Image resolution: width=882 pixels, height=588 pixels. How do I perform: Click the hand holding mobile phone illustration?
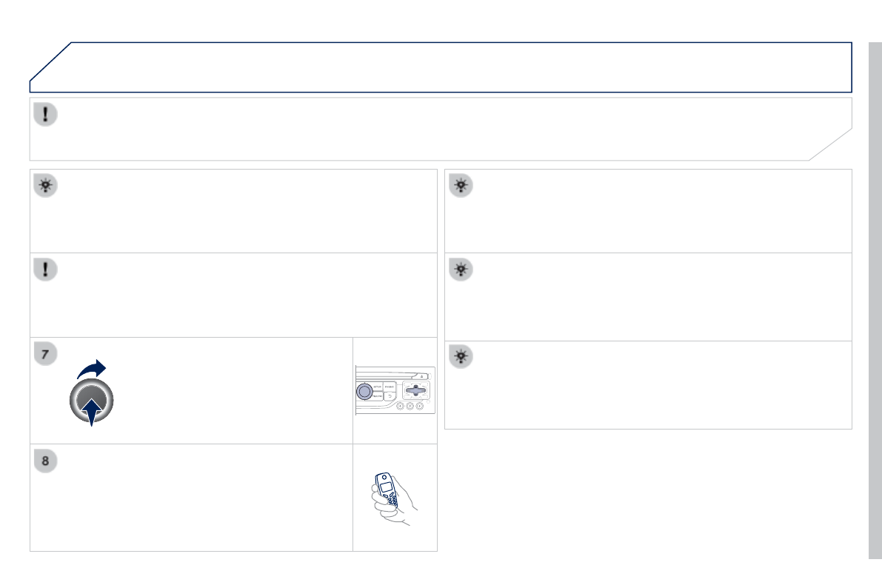pos(394,497)
